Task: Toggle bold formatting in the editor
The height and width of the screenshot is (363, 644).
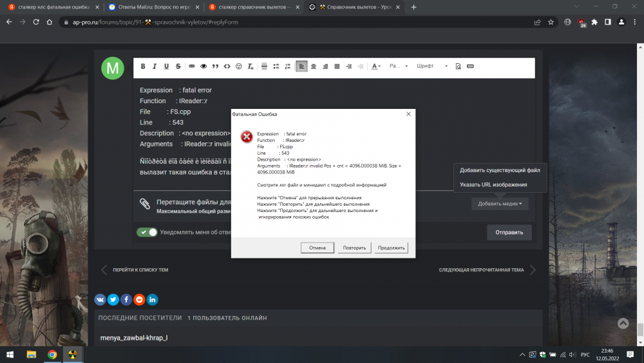Action: 143,66
